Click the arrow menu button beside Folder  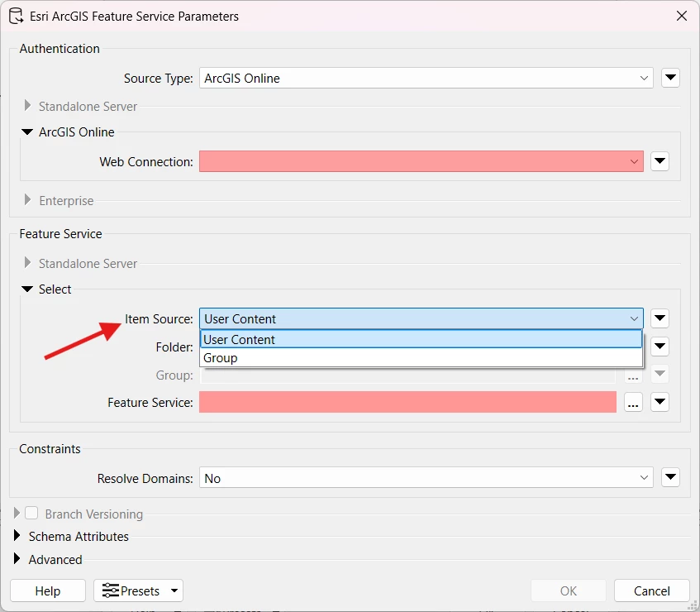[660, 347]
